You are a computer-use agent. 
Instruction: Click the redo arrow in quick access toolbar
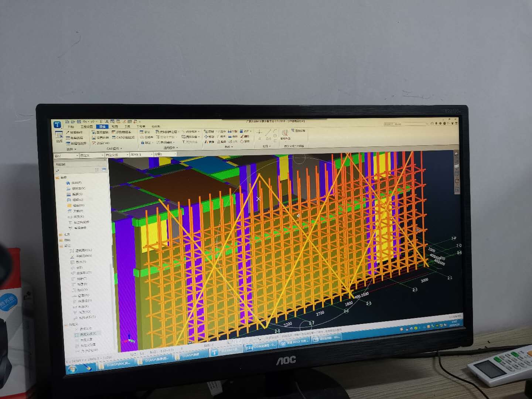coord(93,122)
